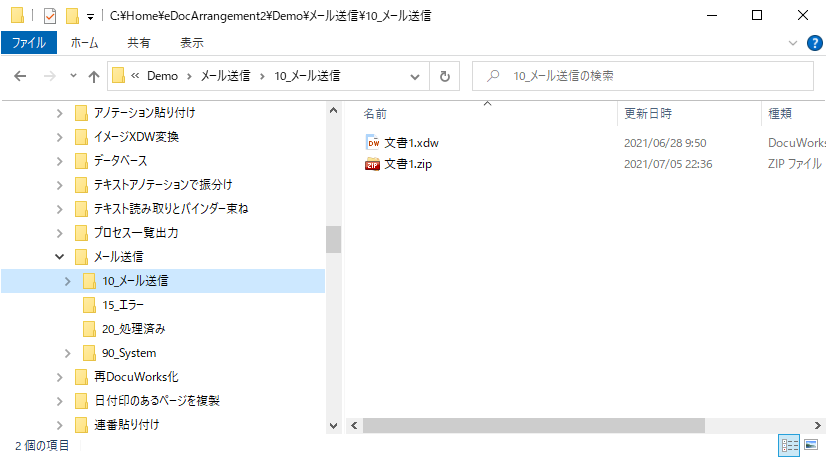Select the 再DocuWorks化 folder in tree

pos(136,377)
